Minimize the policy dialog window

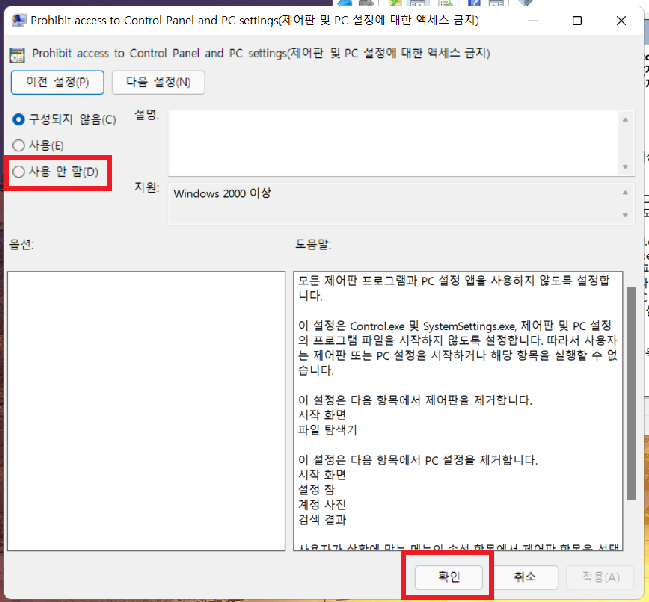(533, 20)
